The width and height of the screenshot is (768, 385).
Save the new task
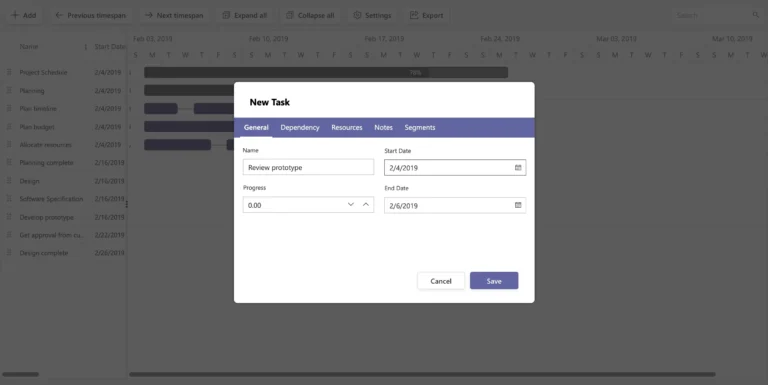(494, 281)
